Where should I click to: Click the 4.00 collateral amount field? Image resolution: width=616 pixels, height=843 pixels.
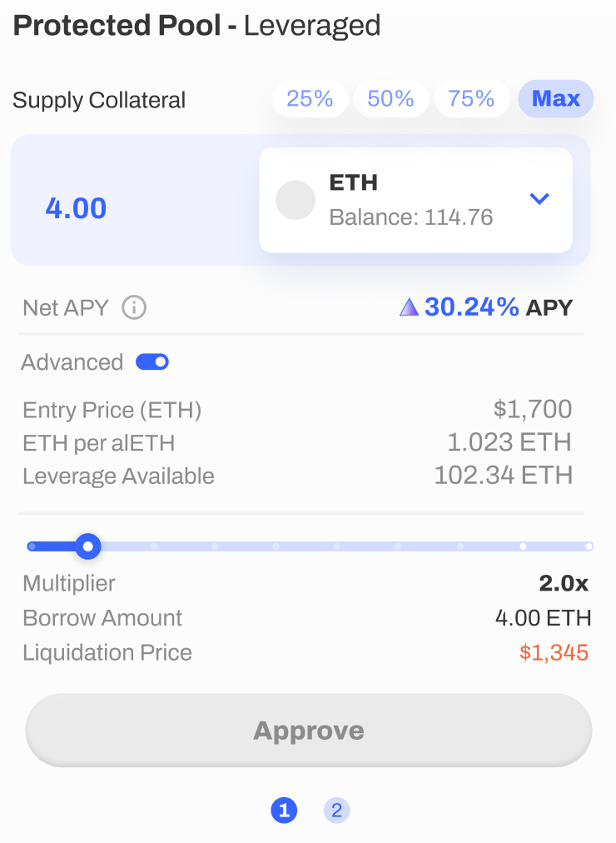click(x=76, y=208)
